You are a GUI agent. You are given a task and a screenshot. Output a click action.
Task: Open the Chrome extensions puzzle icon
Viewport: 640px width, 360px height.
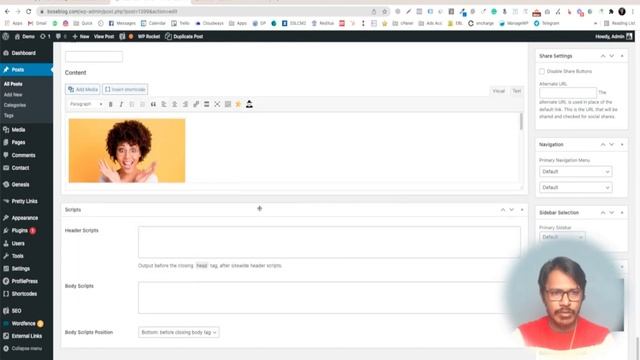[x=611, y=11]
